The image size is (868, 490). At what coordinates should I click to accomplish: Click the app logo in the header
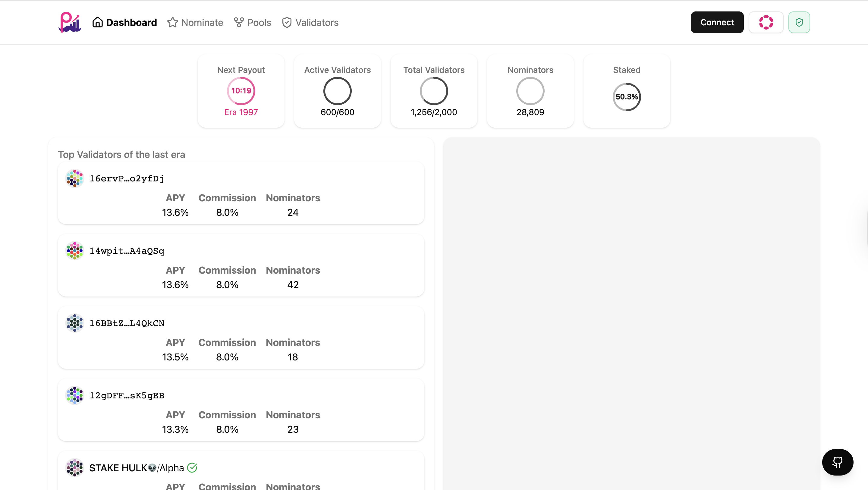pos(70,22)
